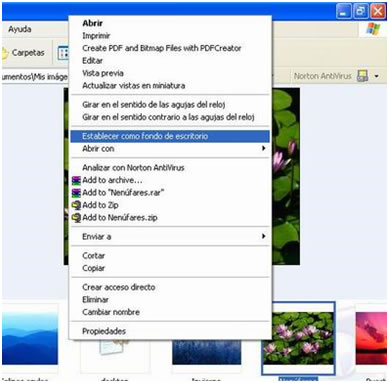Click the Windows flag logo in the toolbar
Screen dimensions: 389x383
pos(373,29)
